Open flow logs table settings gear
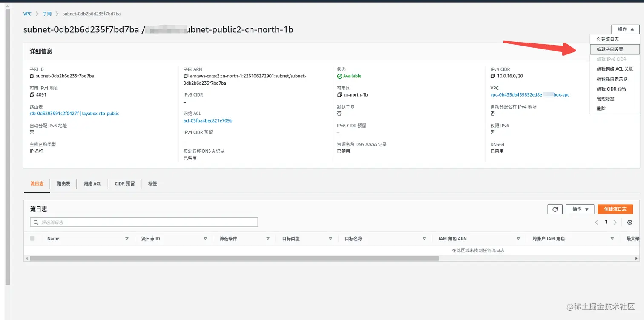The height and width of the screenshot is (320, 644). [x=630, y=222]
